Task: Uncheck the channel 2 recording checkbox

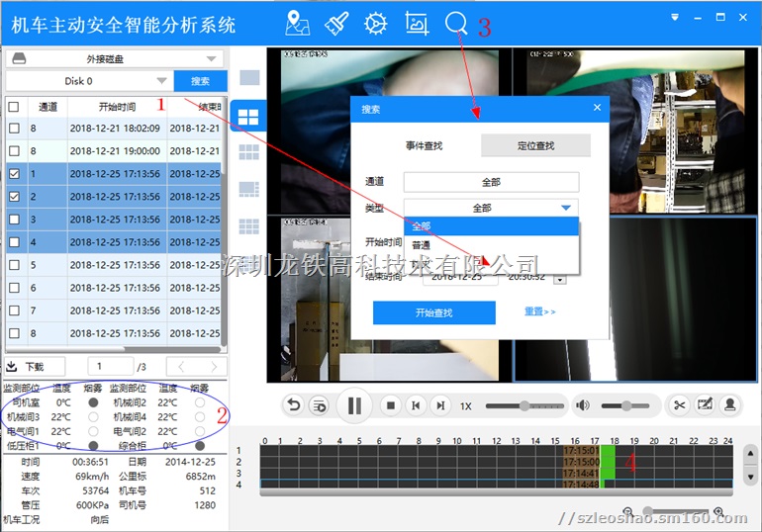Action: click(14, 196)
